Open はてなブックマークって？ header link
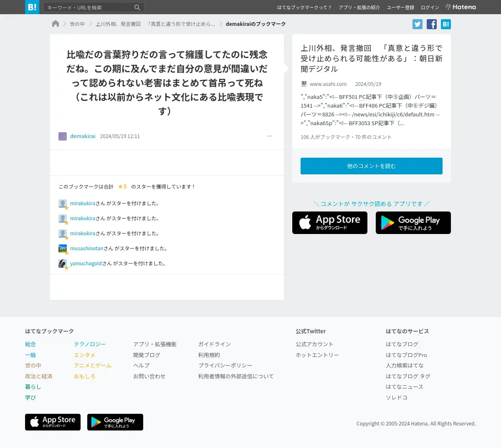The height and width of the screenshot is (448, 501). pos(304,8)
